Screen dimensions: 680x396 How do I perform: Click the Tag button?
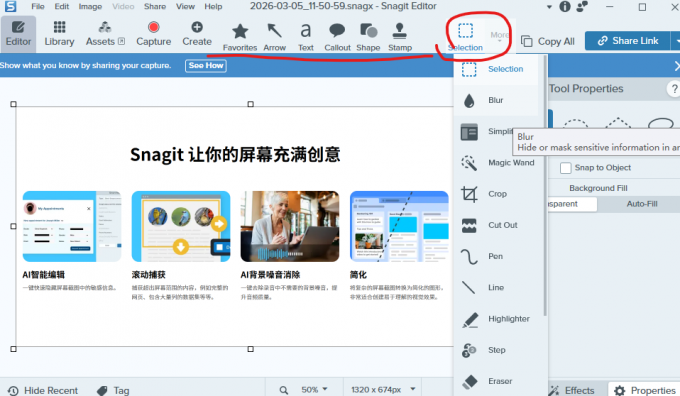pyautogui.click(x=113, y=390)
